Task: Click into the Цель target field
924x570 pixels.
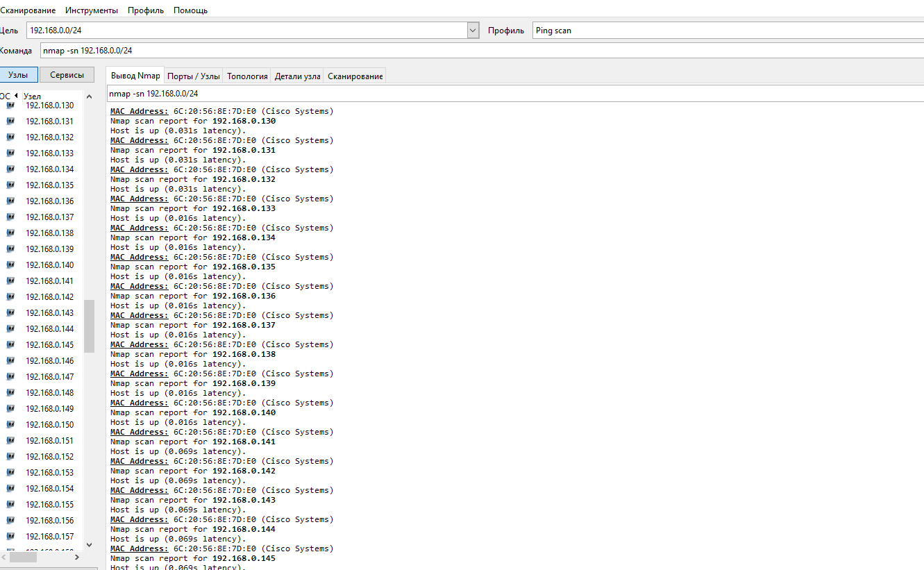Action: [247, 31]
